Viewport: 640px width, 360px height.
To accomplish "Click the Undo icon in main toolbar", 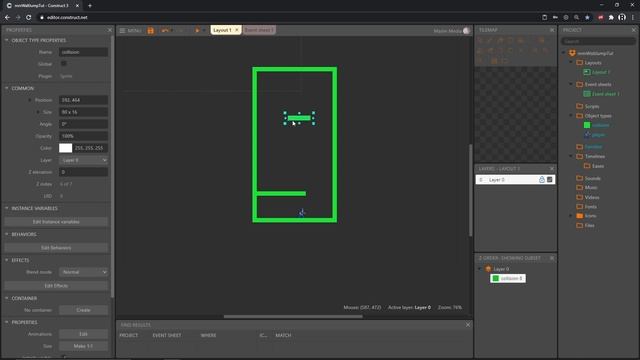I will pos(165,31).
